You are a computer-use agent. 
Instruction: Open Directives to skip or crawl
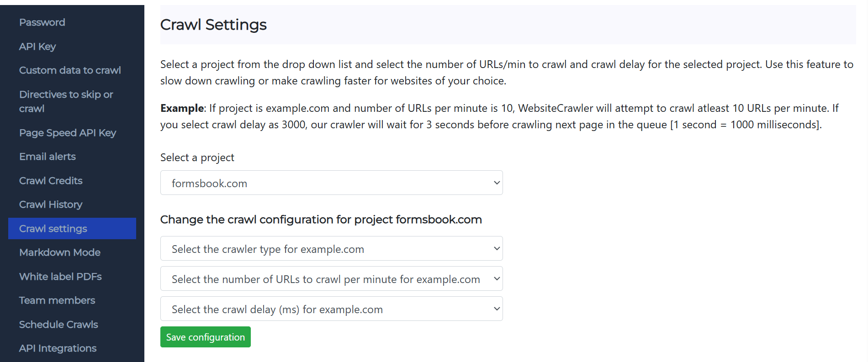pyautogui.click(x=66, y=101)
